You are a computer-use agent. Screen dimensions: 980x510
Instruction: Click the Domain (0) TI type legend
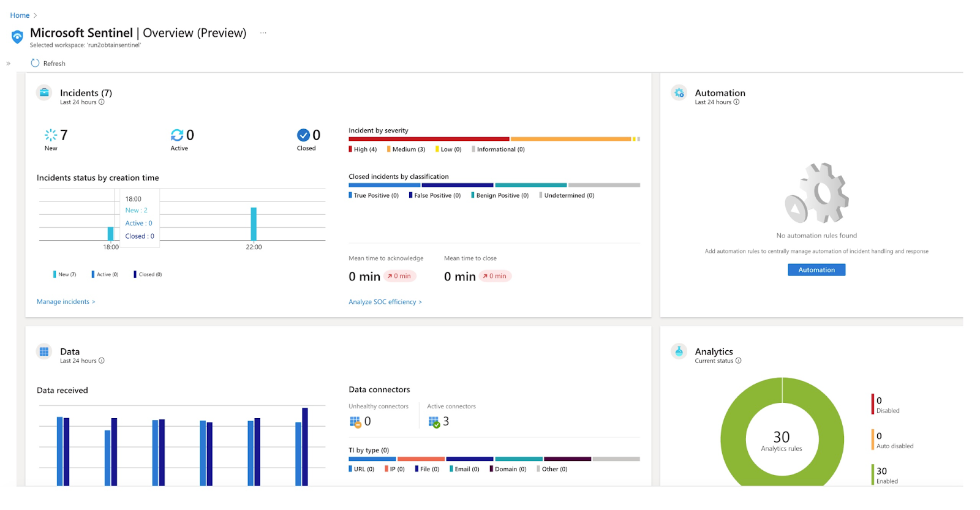coord(508,469)
